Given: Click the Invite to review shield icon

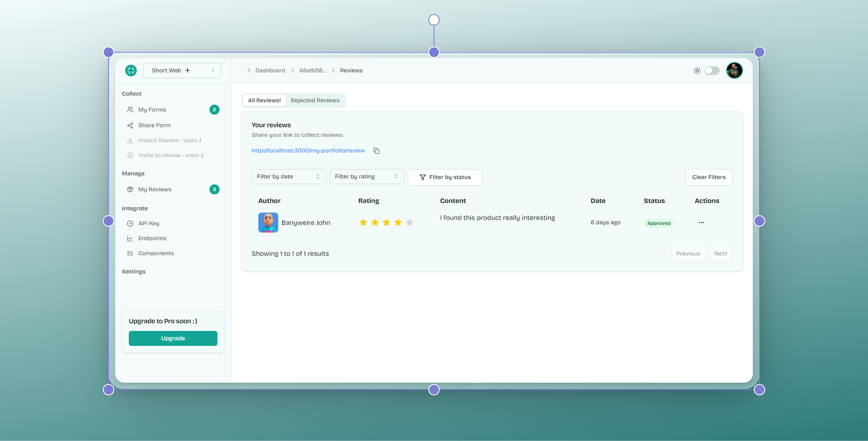Looking at the screenshot, I should coord(130,155).
